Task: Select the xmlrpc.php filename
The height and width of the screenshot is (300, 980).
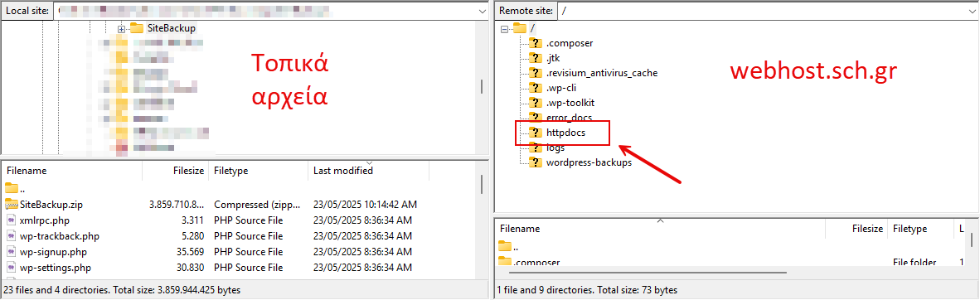Action: [x=45, y=220]
